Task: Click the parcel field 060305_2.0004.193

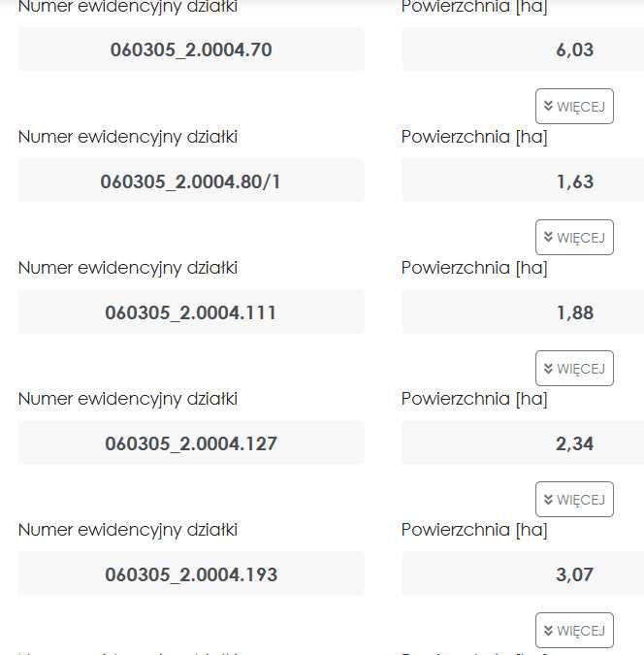Action: pos(191,573)
